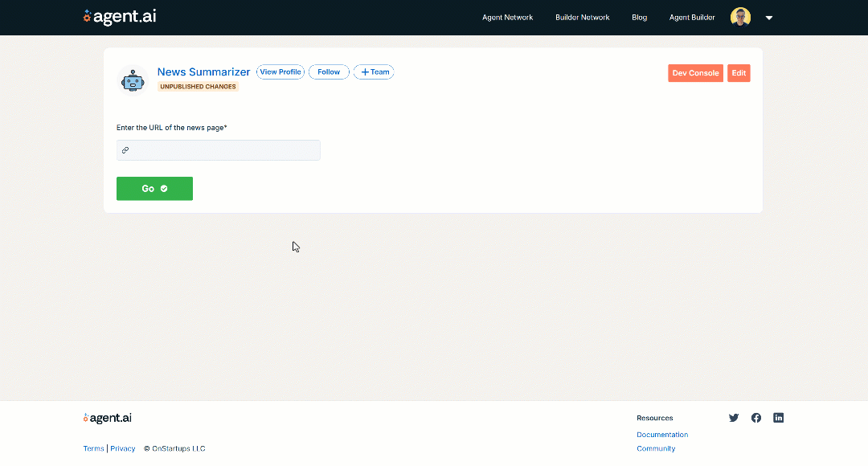This screenshot has width=868, height=466.
Task: Add agent to Team
Action: coord(374,72)
